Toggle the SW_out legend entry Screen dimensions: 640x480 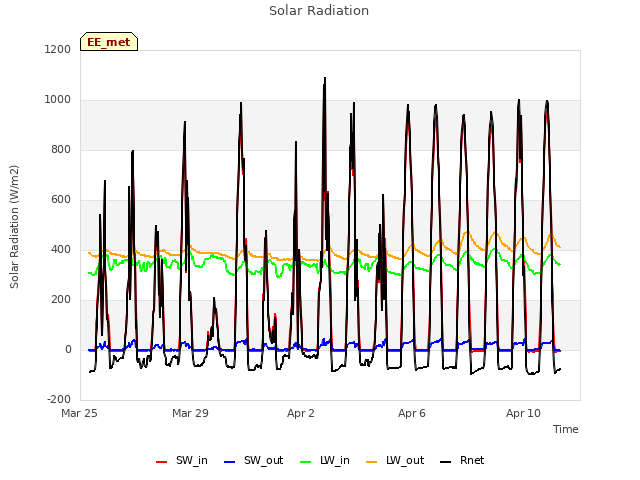point(253,460)
